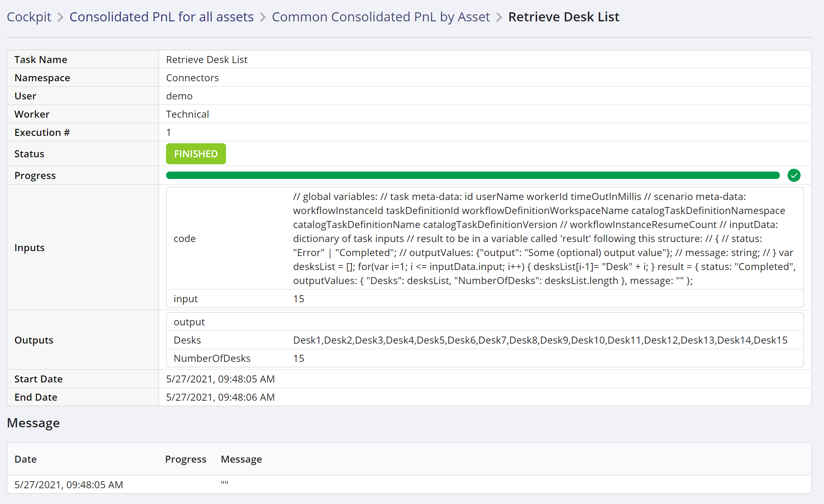Select the Execution # value 1
The image size is (824, 504).
169,132
